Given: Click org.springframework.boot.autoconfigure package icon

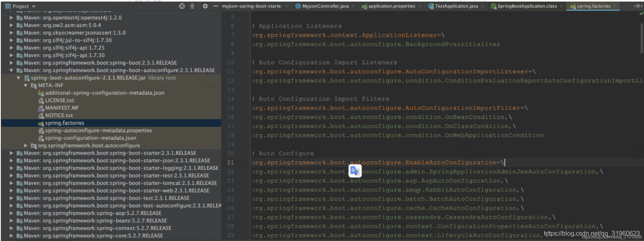Looking at the screenshot, I should click(34, 146).
